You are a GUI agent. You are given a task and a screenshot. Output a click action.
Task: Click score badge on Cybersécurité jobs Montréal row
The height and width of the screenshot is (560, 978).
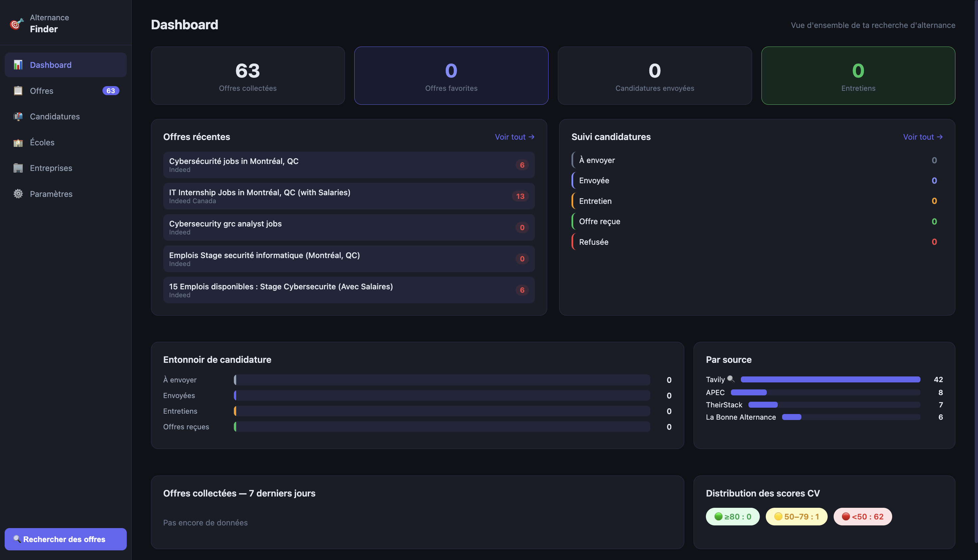point(522,165)
